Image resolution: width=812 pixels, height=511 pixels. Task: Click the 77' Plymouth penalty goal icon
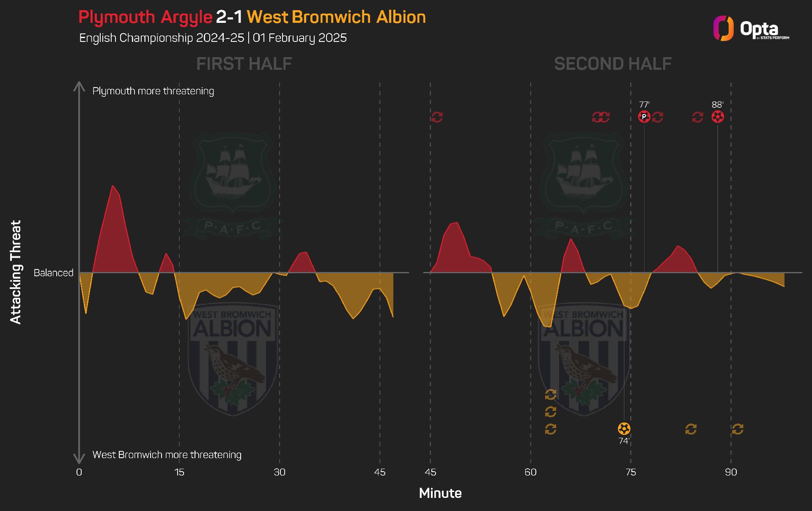coord(644,117)
